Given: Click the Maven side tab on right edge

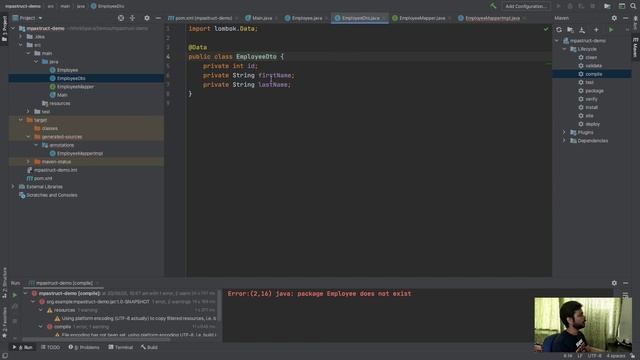Looking at the screenshot, I should [635, 48].
